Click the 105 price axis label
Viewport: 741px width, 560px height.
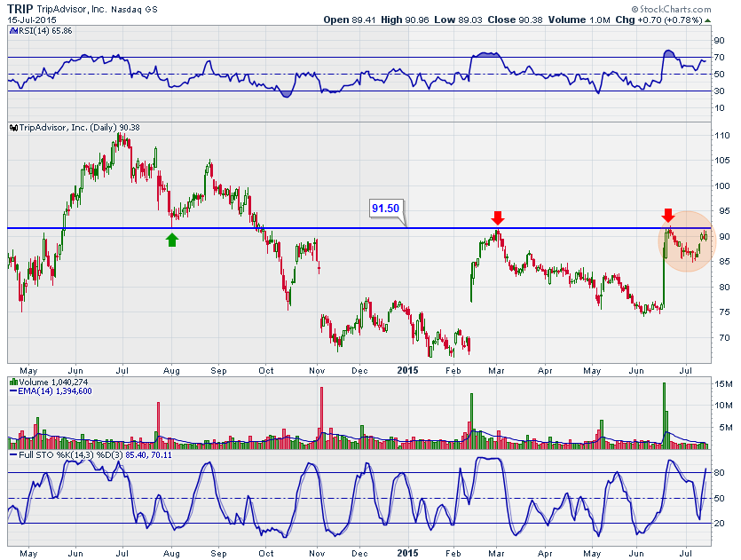(721, 161)
